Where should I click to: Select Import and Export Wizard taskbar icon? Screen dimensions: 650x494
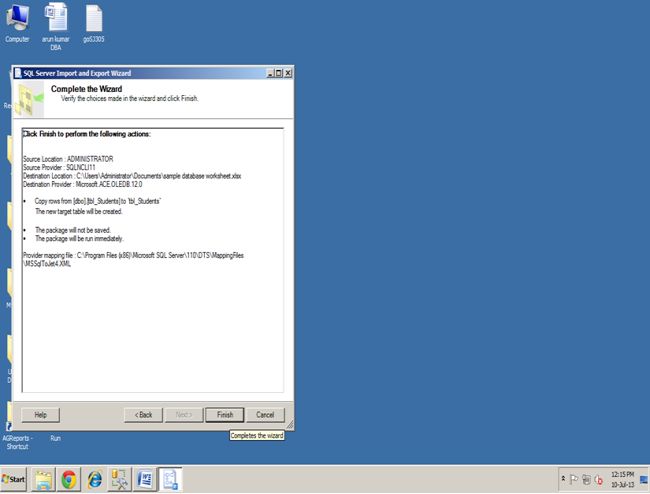170,479
